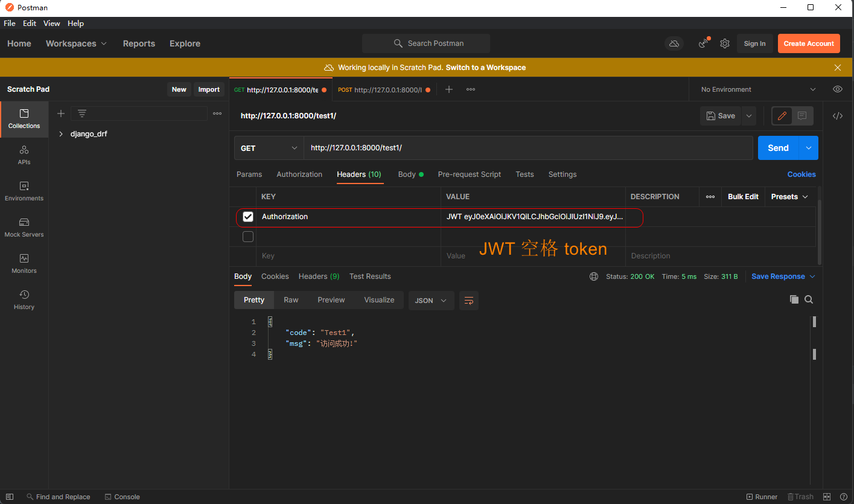Toggle the sidebar icon in status bar

[10, 497]
